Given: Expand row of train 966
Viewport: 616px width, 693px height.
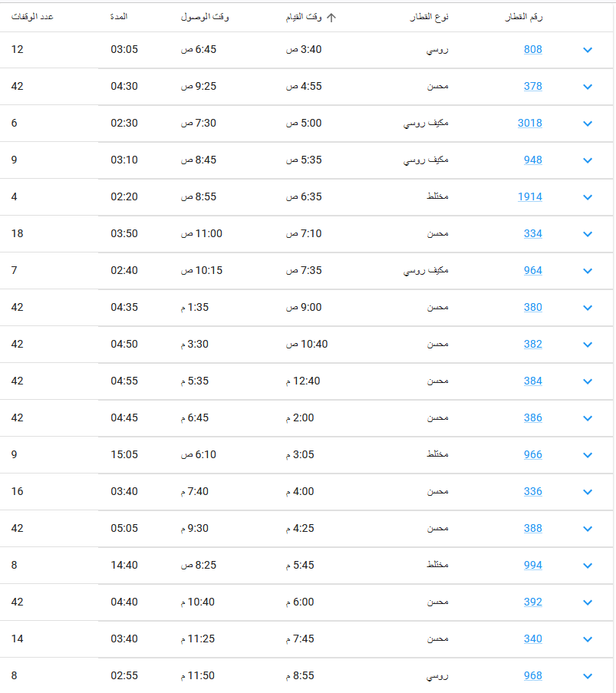Looking at the screenshot, I should click(x=588, y=455).
